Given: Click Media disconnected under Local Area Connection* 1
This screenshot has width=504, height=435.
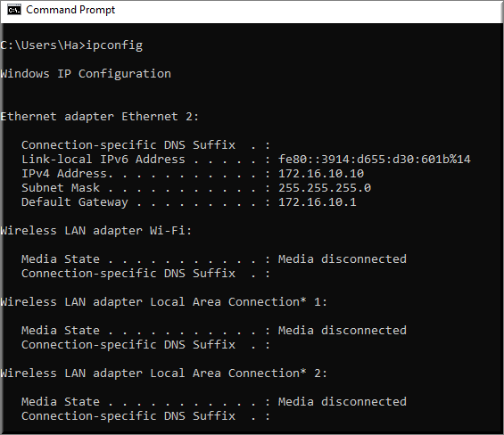Looking at the screenshot, I should (x=343, y=331).
